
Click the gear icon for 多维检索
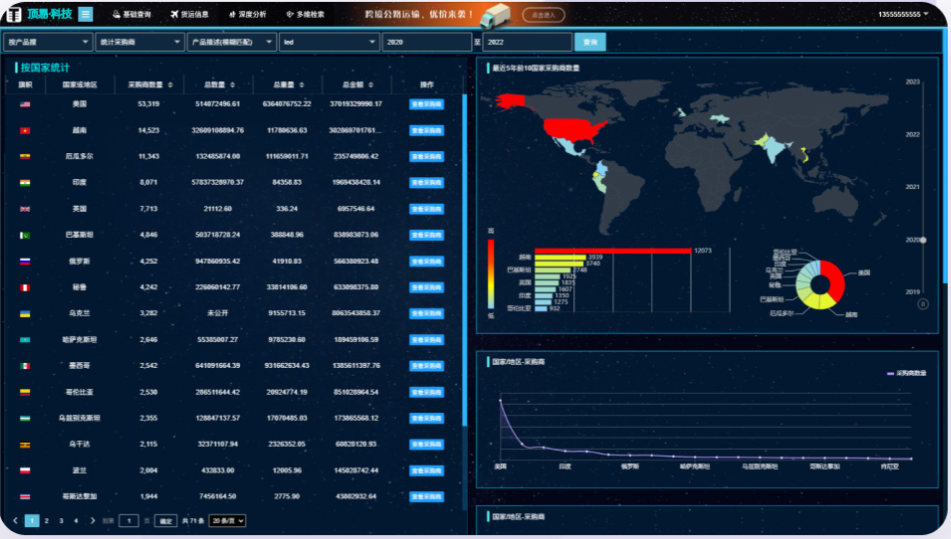pyautogui.click(x=290, y=15)
